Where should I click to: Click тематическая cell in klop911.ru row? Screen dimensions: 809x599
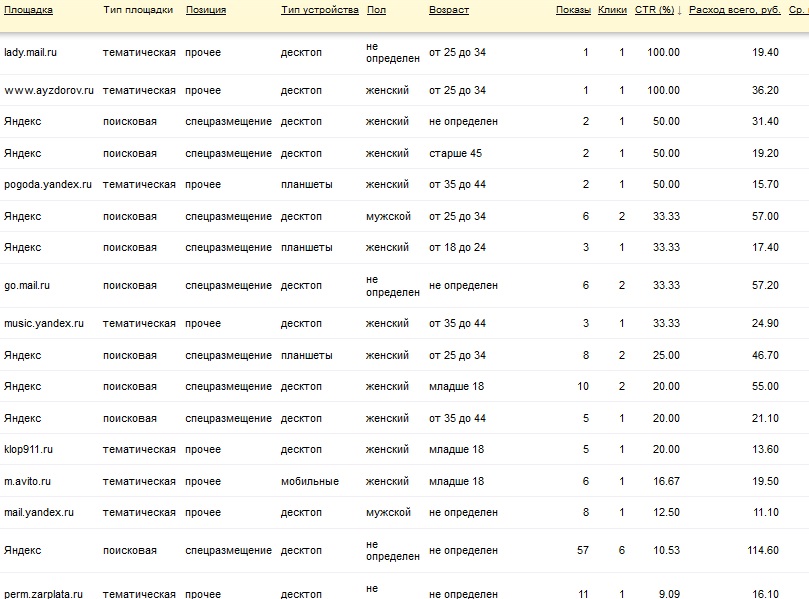tap(139, 449)
